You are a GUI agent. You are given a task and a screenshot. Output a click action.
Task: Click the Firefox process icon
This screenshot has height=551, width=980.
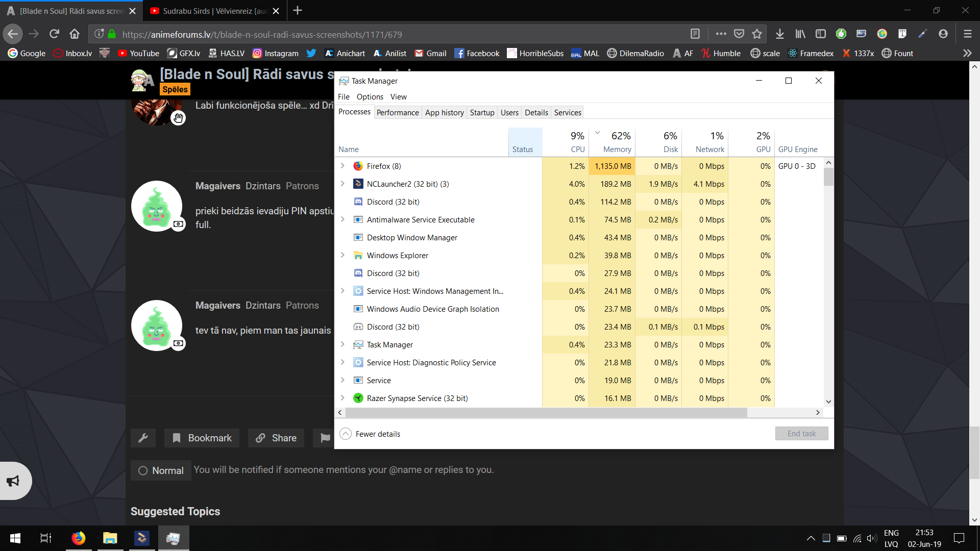pos(358,166)
